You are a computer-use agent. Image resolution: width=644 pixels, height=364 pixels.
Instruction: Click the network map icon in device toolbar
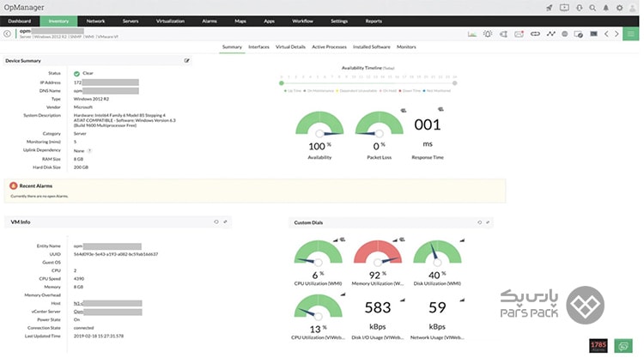point(503,34)
